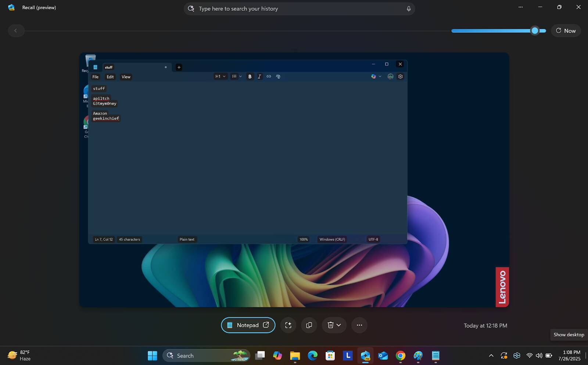Open the Copilot dropdown in Notepad
Screen dimensions: 588x365
point(376,76)
